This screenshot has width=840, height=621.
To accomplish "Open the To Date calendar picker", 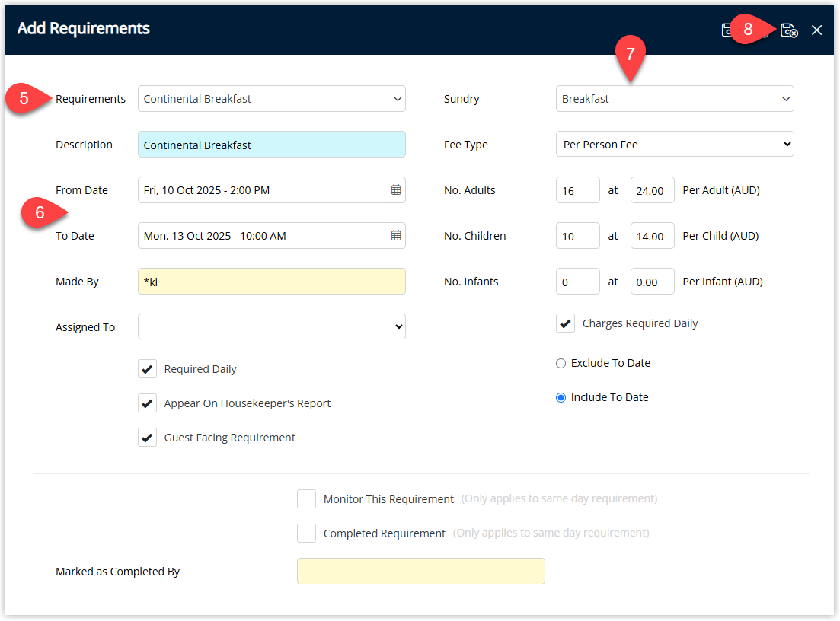I will point(396,236).
